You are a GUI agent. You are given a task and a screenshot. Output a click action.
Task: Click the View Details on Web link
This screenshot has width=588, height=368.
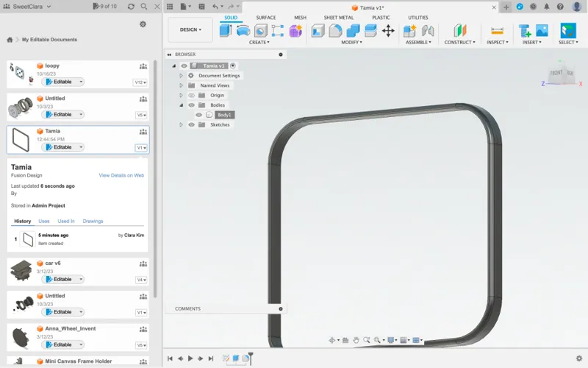121,175
